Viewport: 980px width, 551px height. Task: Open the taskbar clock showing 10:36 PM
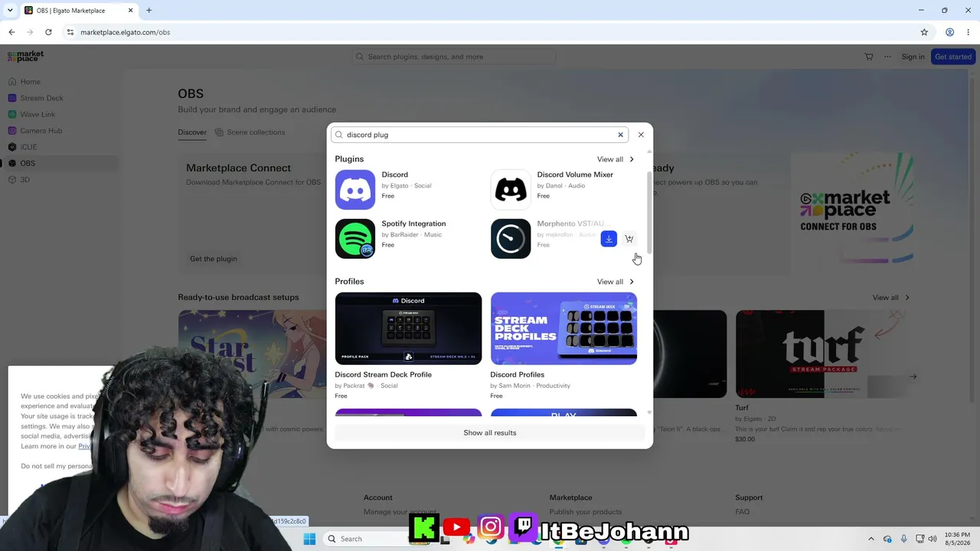[957, 539]
